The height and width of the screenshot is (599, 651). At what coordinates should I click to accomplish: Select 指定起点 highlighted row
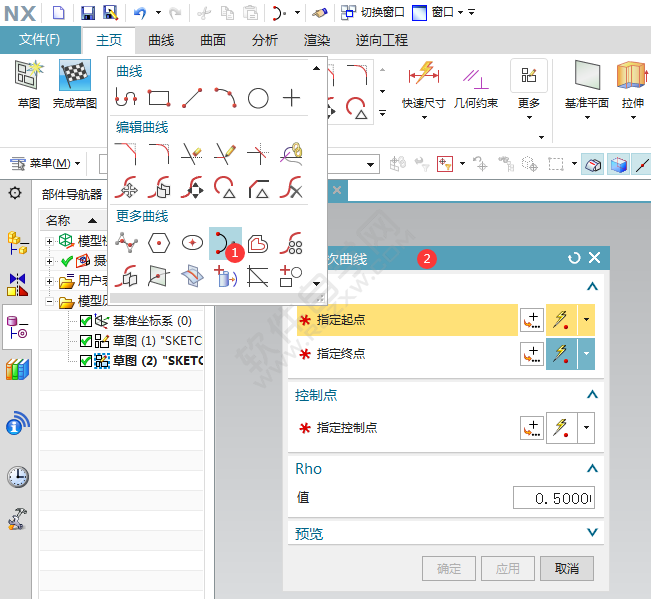pyautogui.click(x=408, y=320)
